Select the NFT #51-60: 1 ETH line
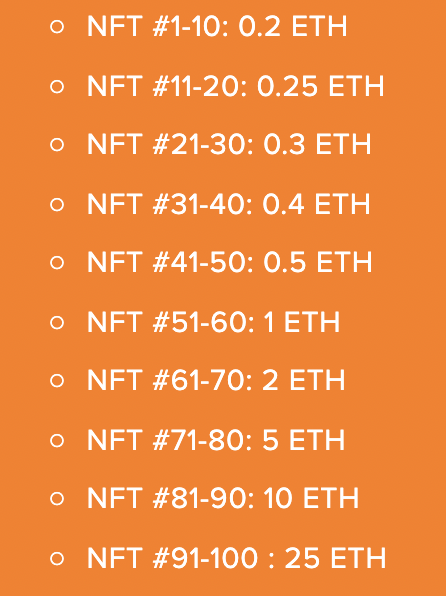This screenshot has width=446, height=596. [x=213, y=322]
